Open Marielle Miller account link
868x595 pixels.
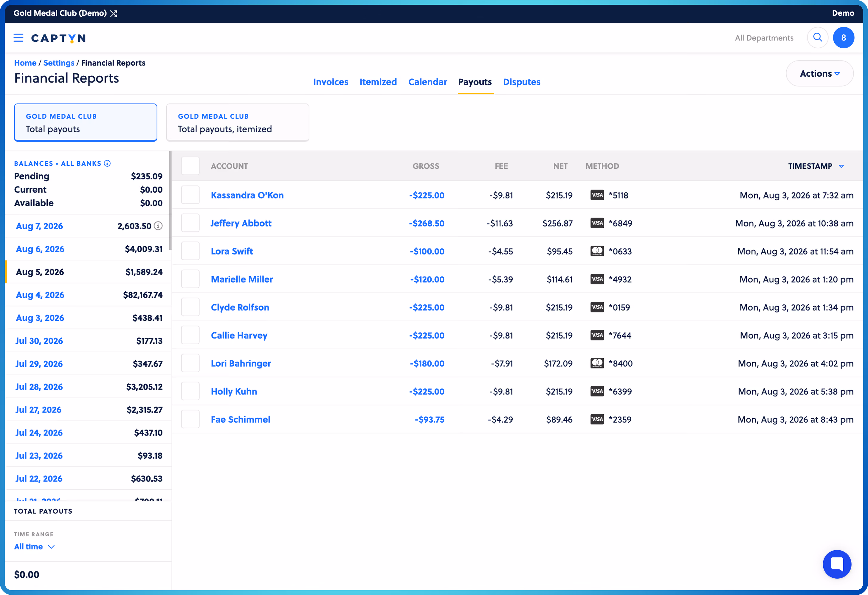pyautogui.click(x=242, y=279)
